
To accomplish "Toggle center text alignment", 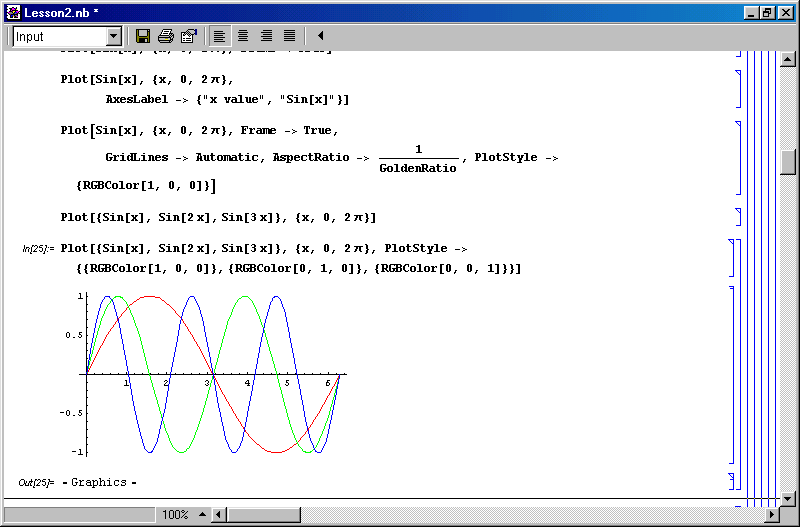I will (x=243, y=36).
